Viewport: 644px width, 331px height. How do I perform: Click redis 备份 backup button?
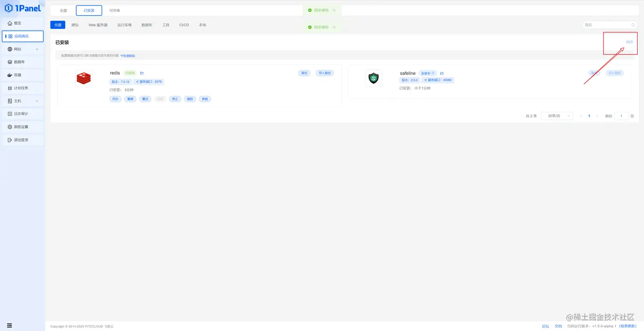(x=304, y=73)
